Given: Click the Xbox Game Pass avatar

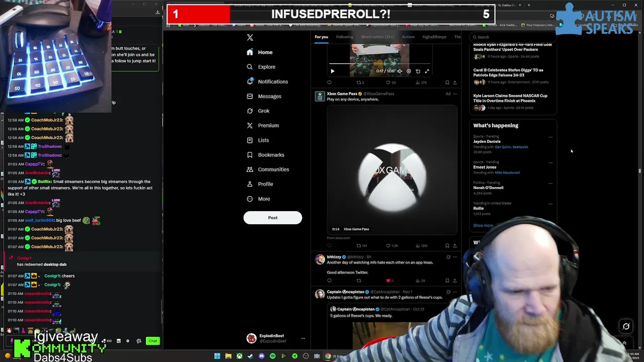Looking at the screenshot, I should [319, 96].
